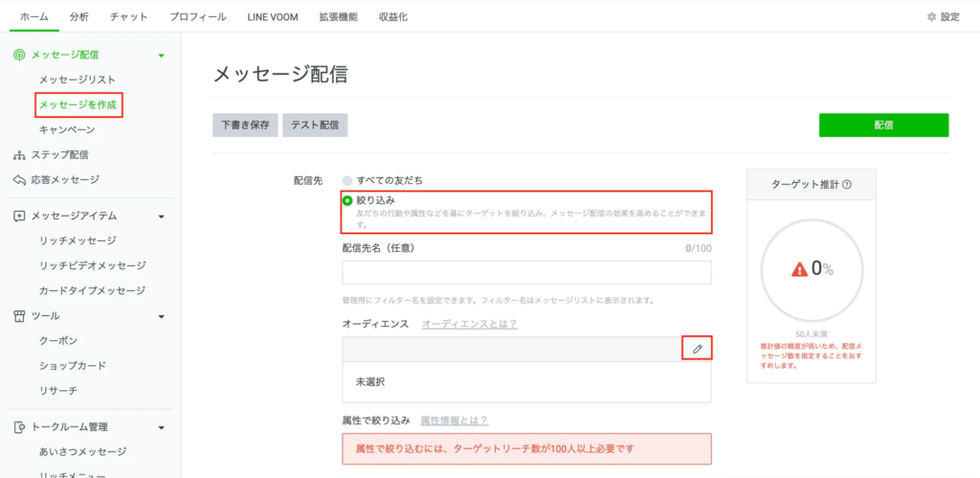Open the オーディエンスとは？ link
The width and height of the screenshot is (980, 478).
click(x=469, y=324)
